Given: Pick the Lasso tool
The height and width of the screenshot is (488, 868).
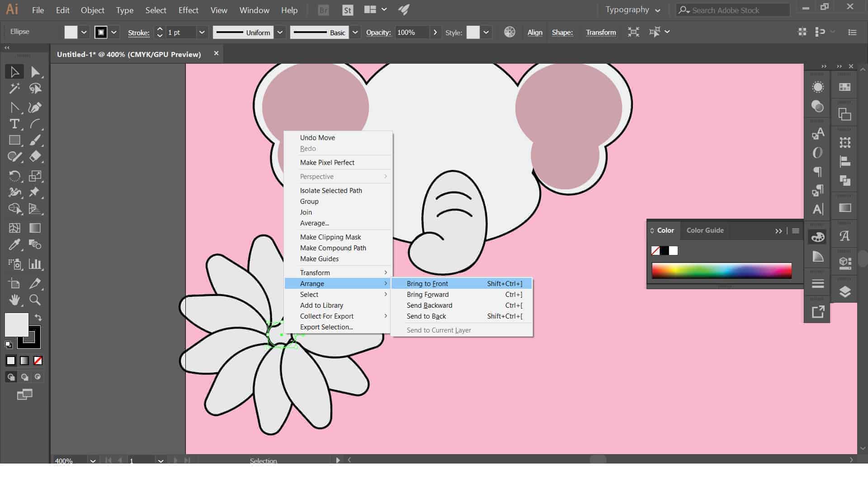Looking at the screenshot, I should click(x=35, y=89).
